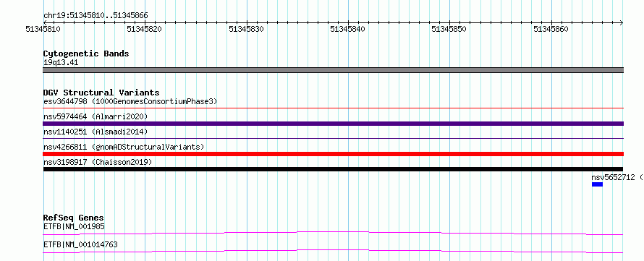
Task: Click ruler coordinate 51345840
Action: 347,29
